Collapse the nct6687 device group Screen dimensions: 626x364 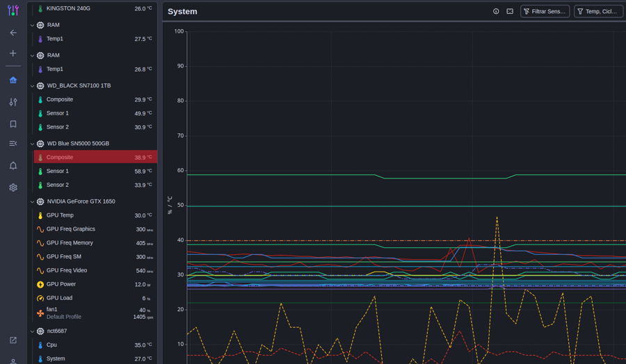tap(32, 332)
